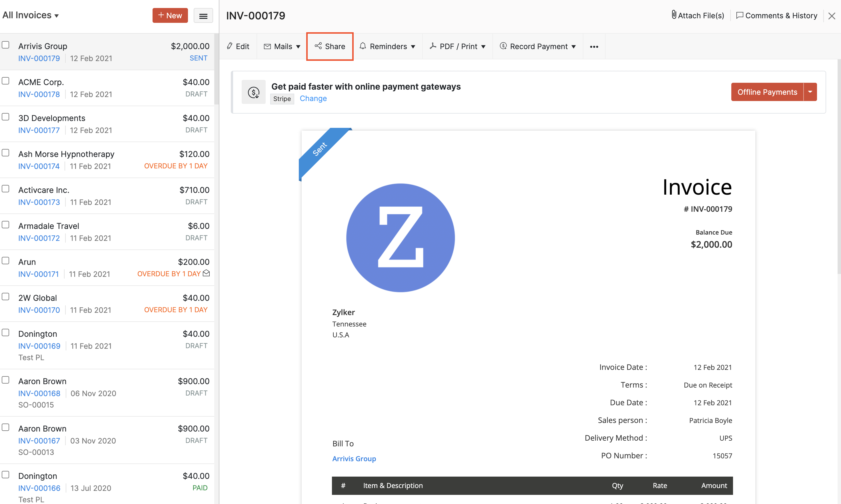This screenshot has height=504, width=841.
Task: Check the ACME Corp. invoice checkbox
Action: [x=5, y=81]
